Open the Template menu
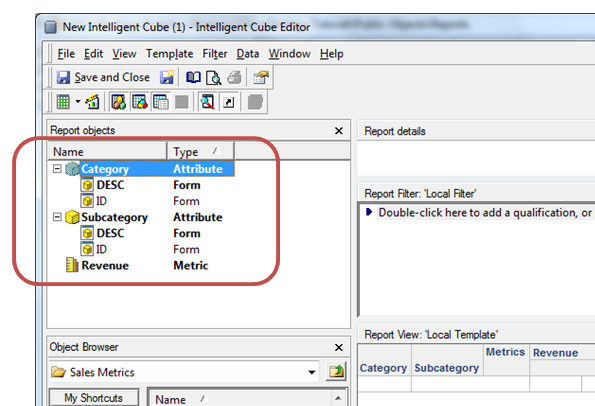Viewport: 595px width, 406px height. point(169,54)
